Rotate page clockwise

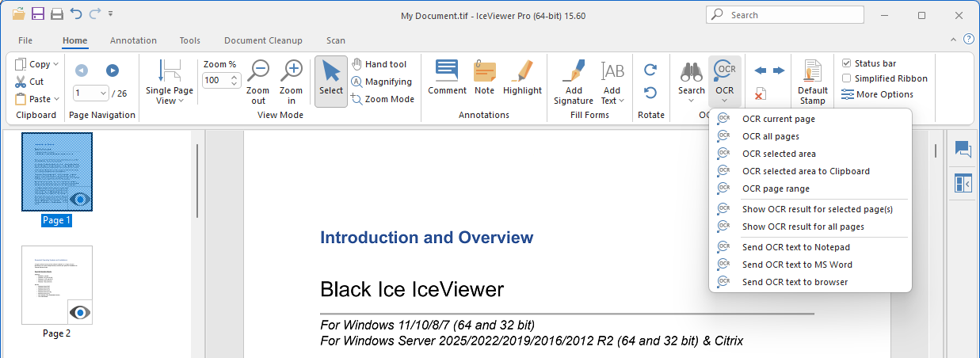click(x=650, y=70)
